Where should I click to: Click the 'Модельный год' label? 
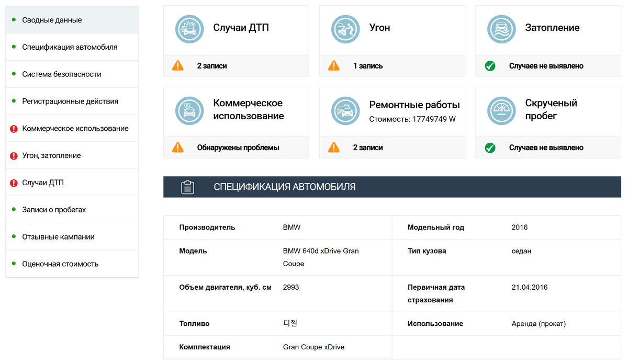(436, 227)
